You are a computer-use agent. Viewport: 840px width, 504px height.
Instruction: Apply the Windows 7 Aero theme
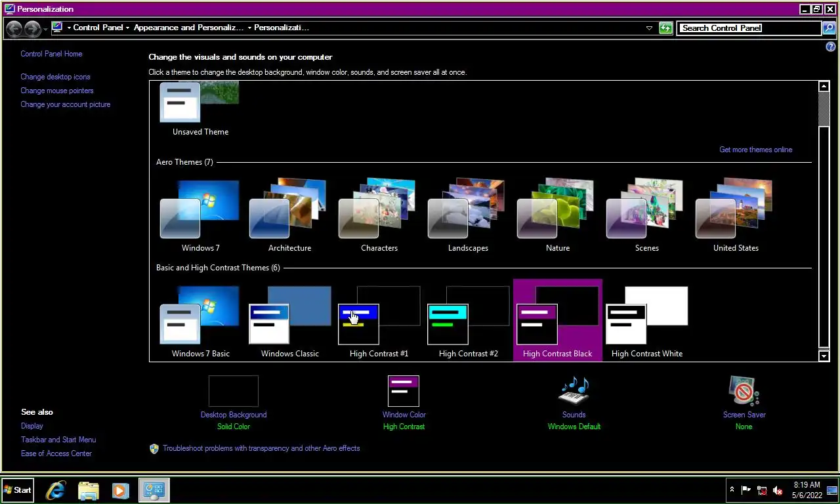[x=200, y=215]
